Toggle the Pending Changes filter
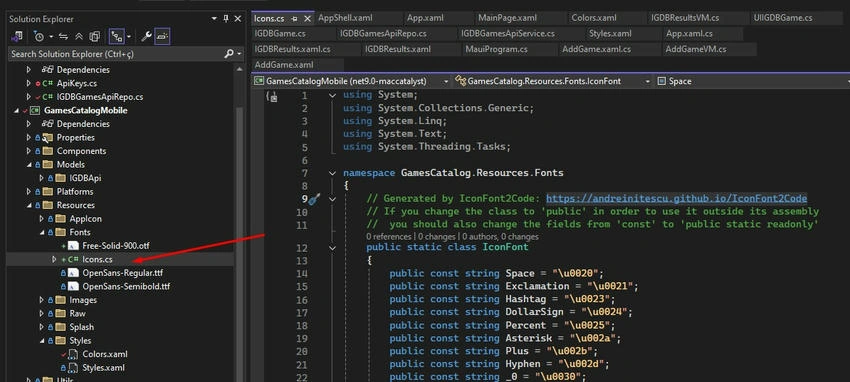This screenshot has height=382, width=850. [38, 36]
